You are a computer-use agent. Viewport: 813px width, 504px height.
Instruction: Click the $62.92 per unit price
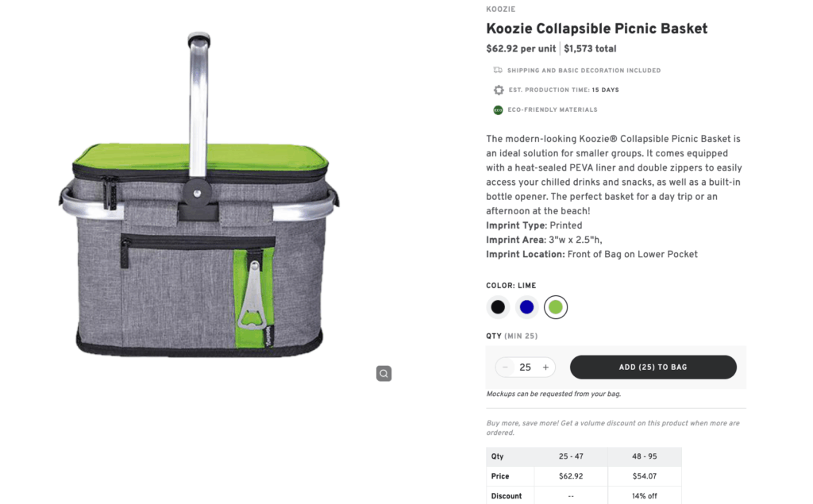tap(521, 48)
